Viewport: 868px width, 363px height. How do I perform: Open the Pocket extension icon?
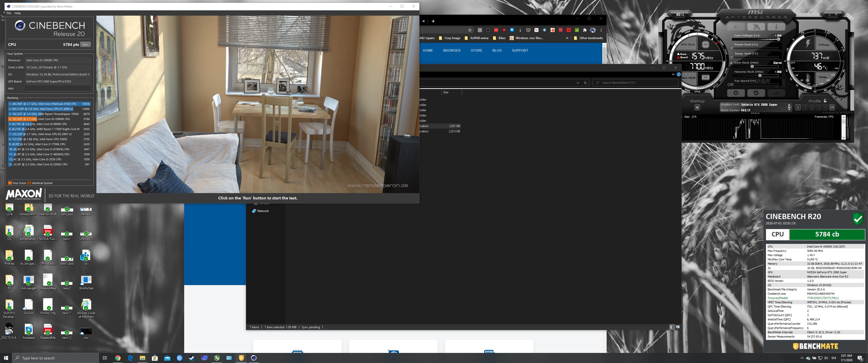(x=528, y=30)
